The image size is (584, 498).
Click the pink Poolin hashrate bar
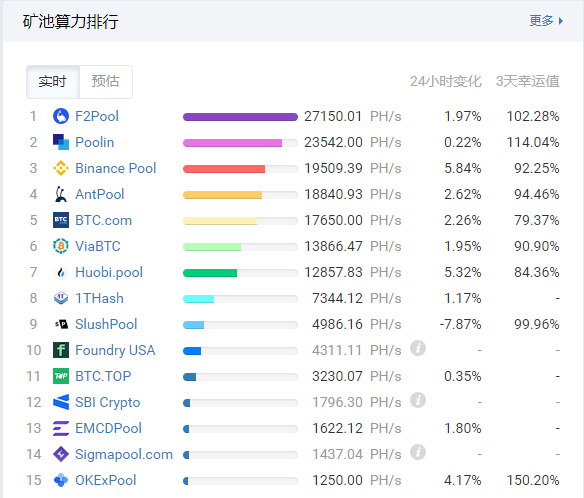click(x=232, y=143)
